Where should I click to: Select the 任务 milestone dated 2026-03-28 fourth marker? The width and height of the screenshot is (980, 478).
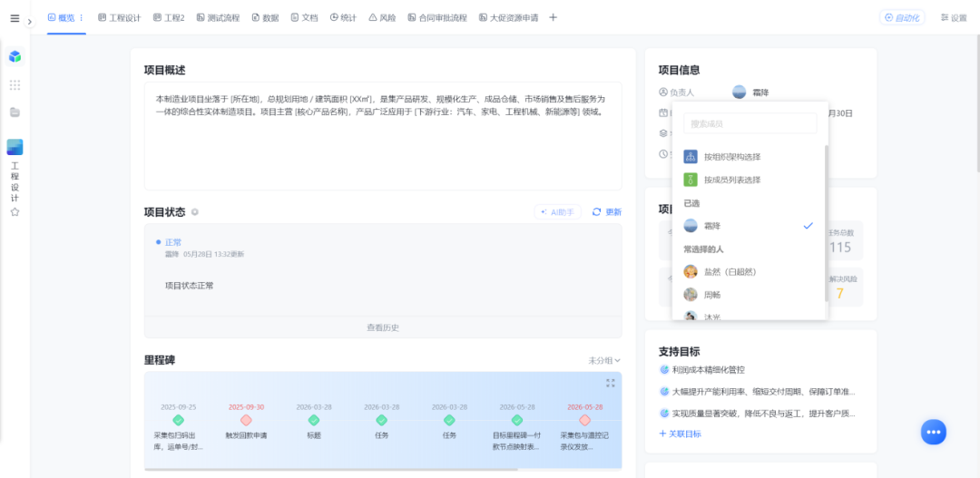(x=381, y=420)
